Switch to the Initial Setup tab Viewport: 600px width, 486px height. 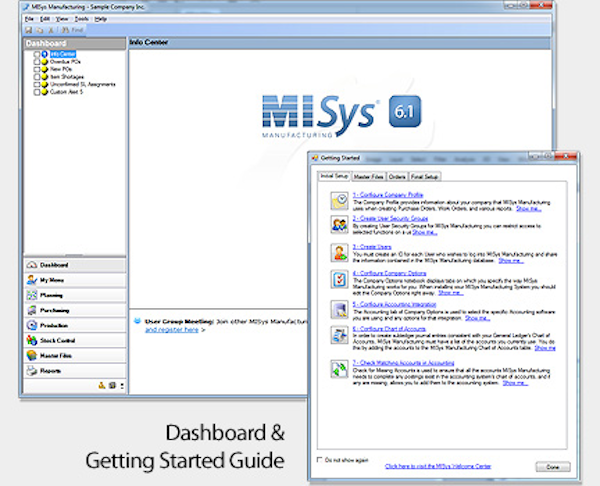[334, 176]
